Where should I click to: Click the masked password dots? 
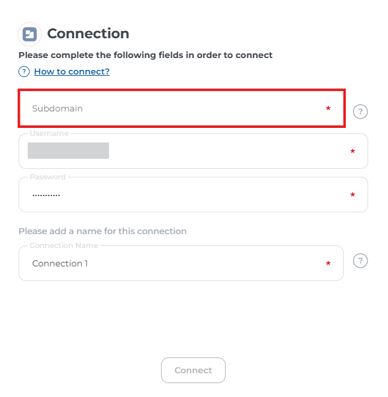click(x=46, y=195)
